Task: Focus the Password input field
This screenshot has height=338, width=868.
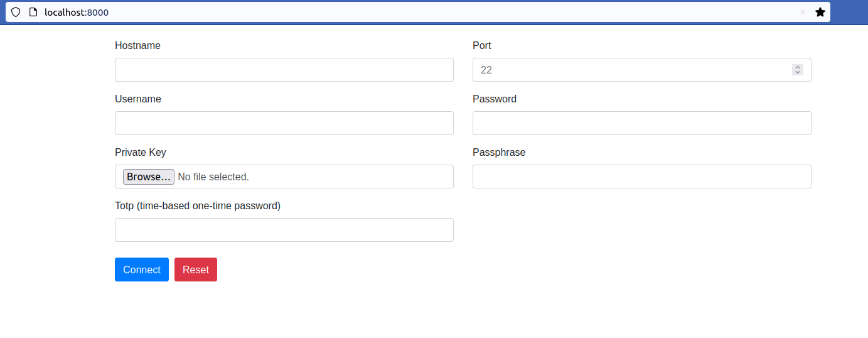Action: coord(641,123)
